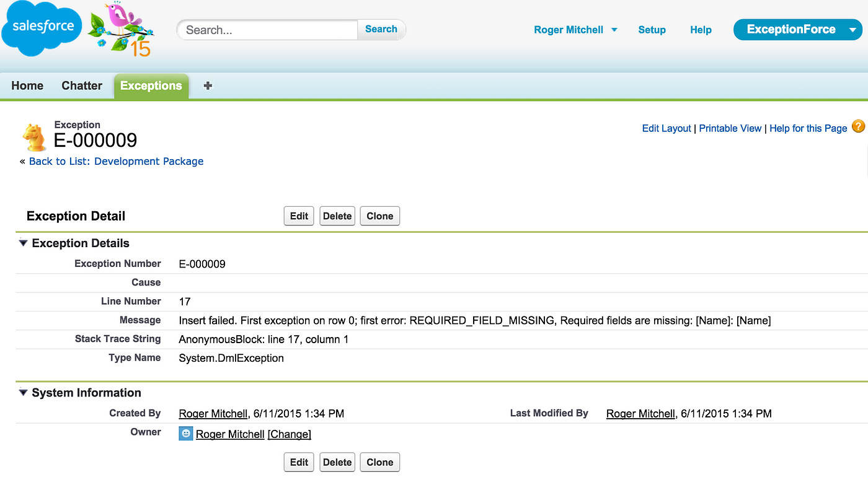Viewport: 868px width, 498px height.
Task: Click Help for this Page link
Action: (808, 128)
